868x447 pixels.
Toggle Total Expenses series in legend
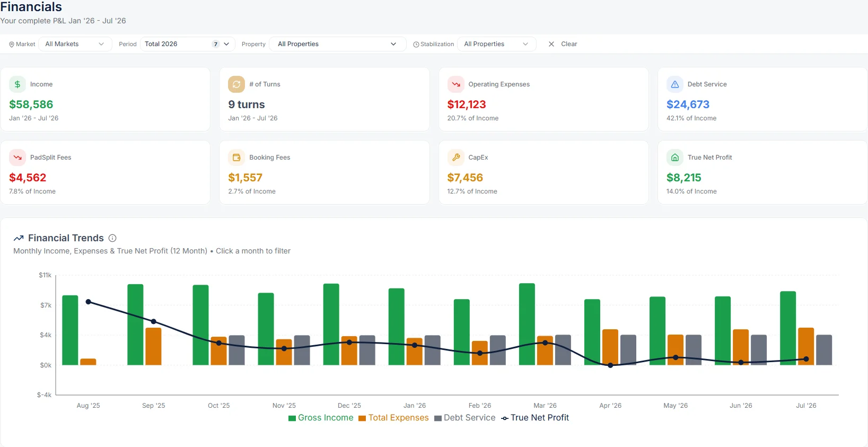393,418
